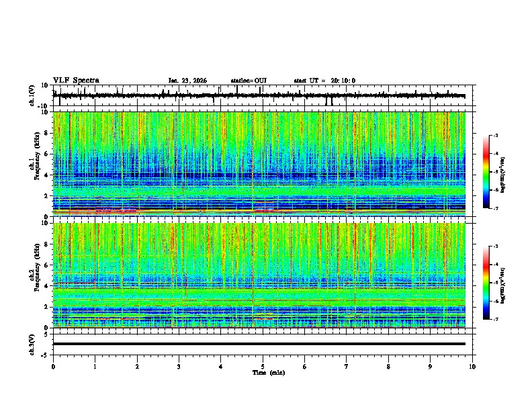Viewport: 532px width, 411px height.
Task: Click the "-3" label on ch.1 color bar
Action: point(496,135)
